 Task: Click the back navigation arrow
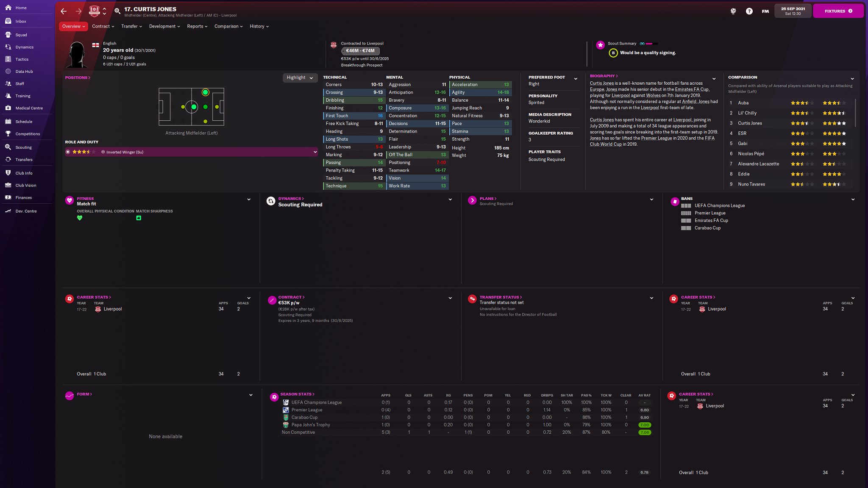click(x=64, y=11)
